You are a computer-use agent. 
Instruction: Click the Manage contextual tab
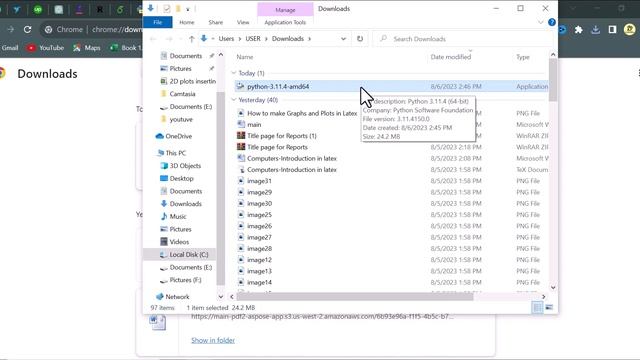(x=285, y=10)
